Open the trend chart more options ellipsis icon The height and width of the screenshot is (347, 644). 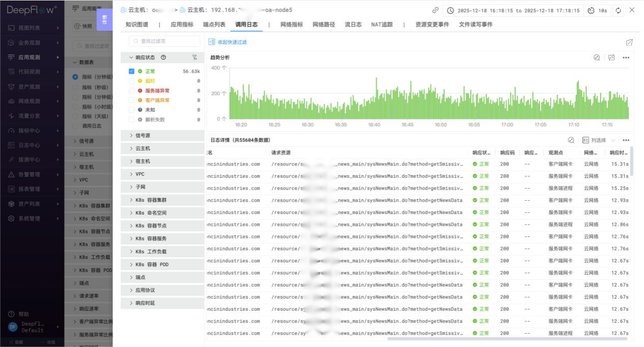tap(626, 57)
